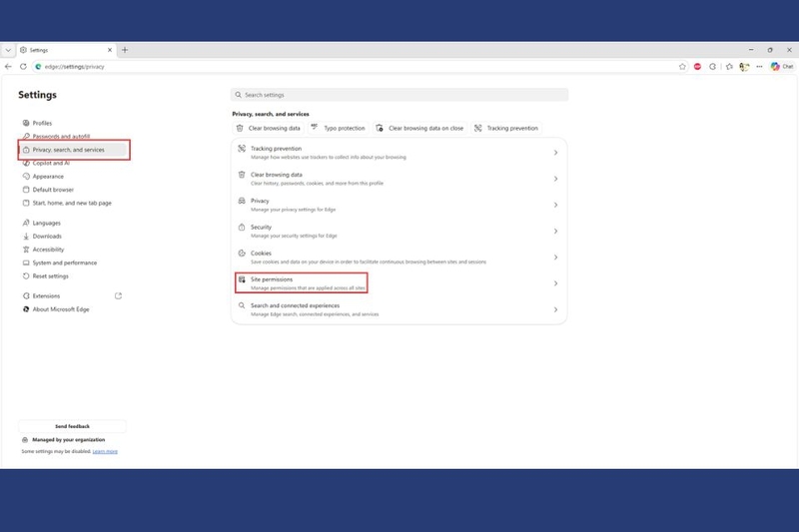Click the Edge profile avatar icon in toolbar
This screenshot has height=532, width=799.
[x=744, y=66]
